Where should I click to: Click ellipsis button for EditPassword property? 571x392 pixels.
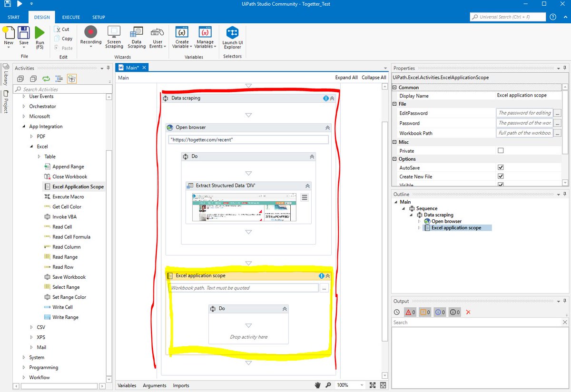(557, 113)
